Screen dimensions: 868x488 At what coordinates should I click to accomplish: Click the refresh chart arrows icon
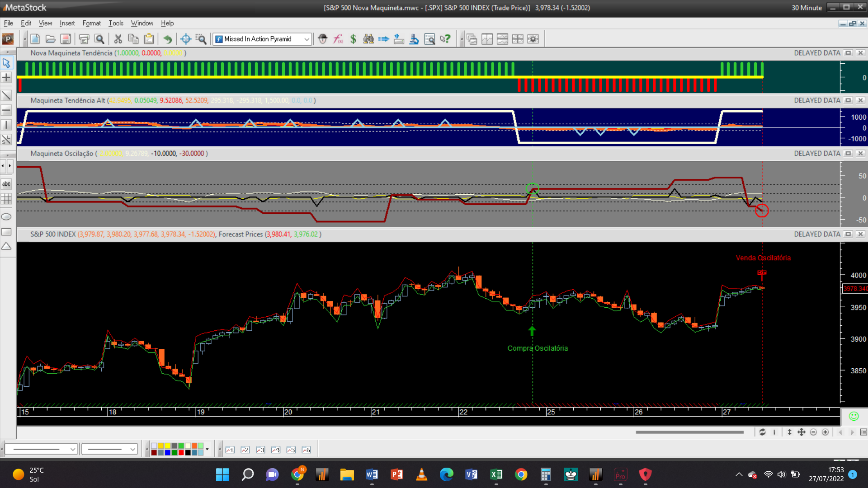pos(762,432)
